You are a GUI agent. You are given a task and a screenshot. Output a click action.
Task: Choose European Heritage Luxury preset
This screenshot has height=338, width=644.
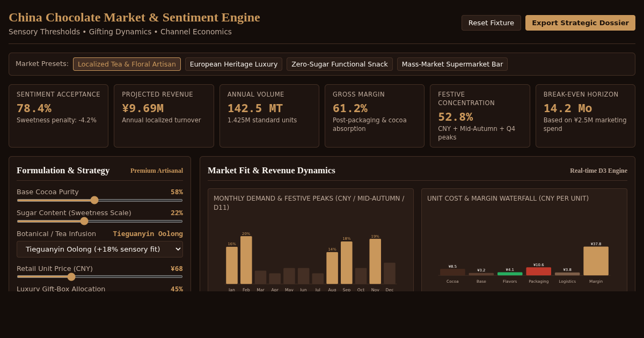[x=233, y=64]
